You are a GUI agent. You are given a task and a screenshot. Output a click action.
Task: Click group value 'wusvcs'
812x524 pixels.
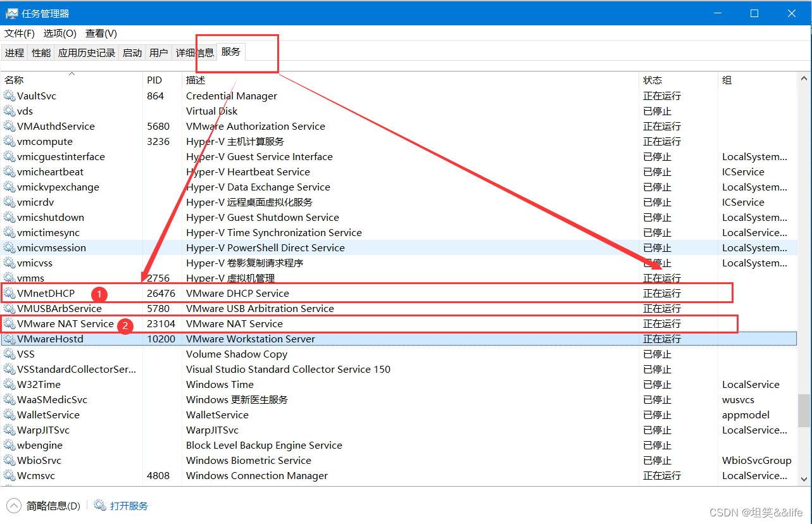(x=738, y=400)
